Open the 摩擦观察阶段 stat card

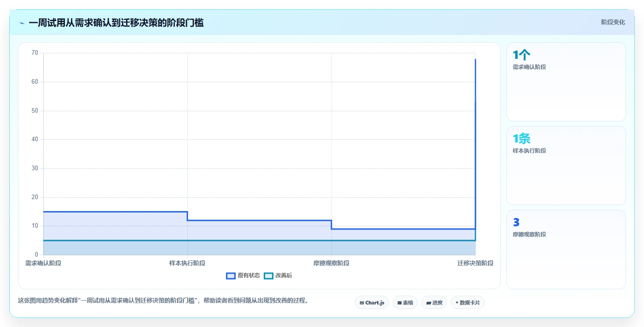[566, 250]
